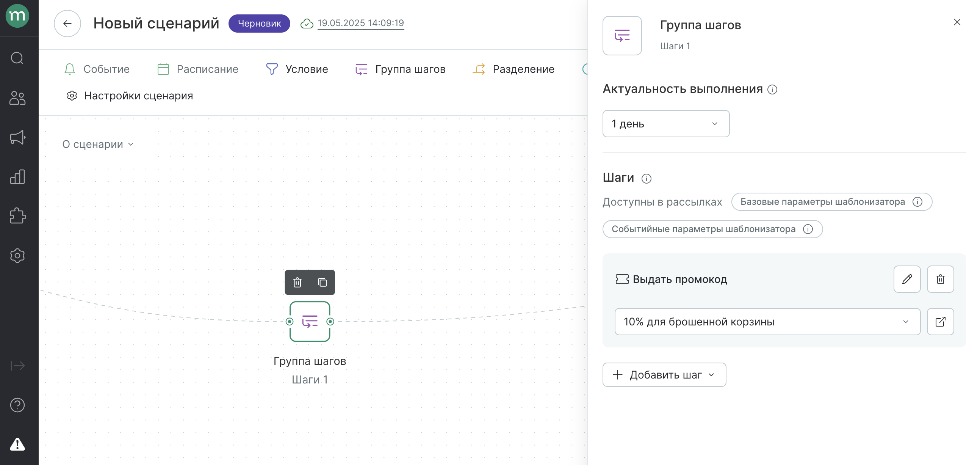Click the Выдать промокод step title
980x465 pixels.
click(680, 280)
